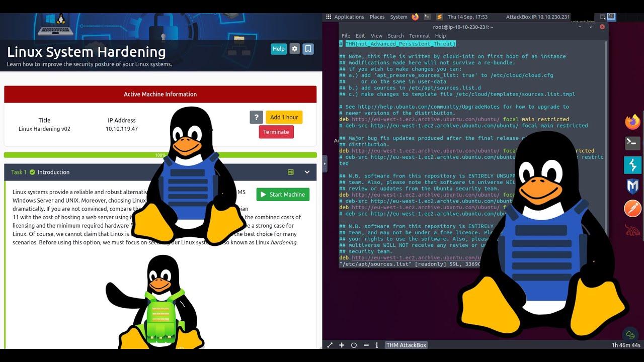Click the /etc/apt/sources.list status line
Viewport: 644px width, 362px height.
[x=410, y=264]
